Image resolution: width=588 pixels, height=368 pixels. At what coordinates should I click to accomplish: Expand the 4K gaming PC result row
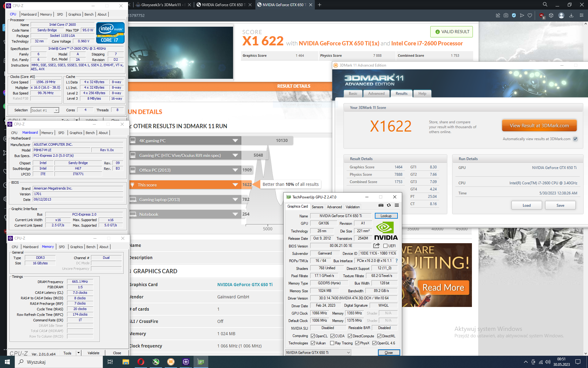click(x=235, y=140)
